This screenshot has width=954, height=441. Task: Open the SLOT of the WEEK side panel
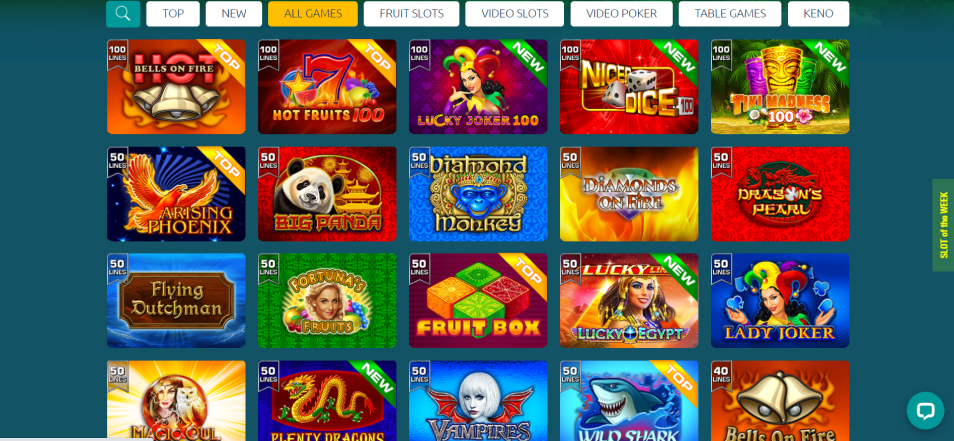[943, 225]
